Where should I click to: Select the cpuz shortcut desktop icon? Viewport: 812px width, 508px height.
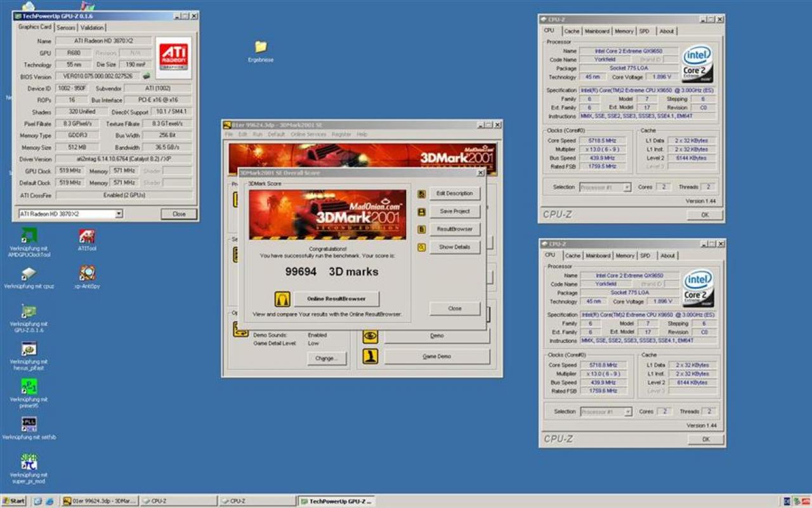click(x=29, y=274)
